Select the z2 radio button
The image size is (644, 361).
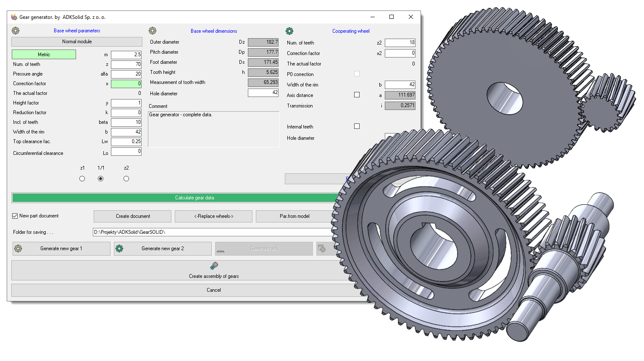point(126,178)
